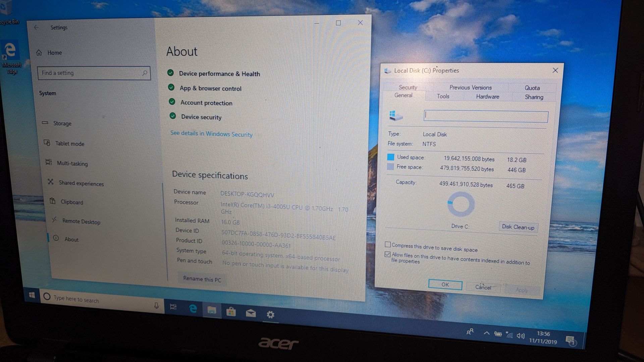Image resolution: width=644 pixels, height=362 pixels.
Task: Click the Clipboard icon in sidebar
Action: [x=52, y=202]
